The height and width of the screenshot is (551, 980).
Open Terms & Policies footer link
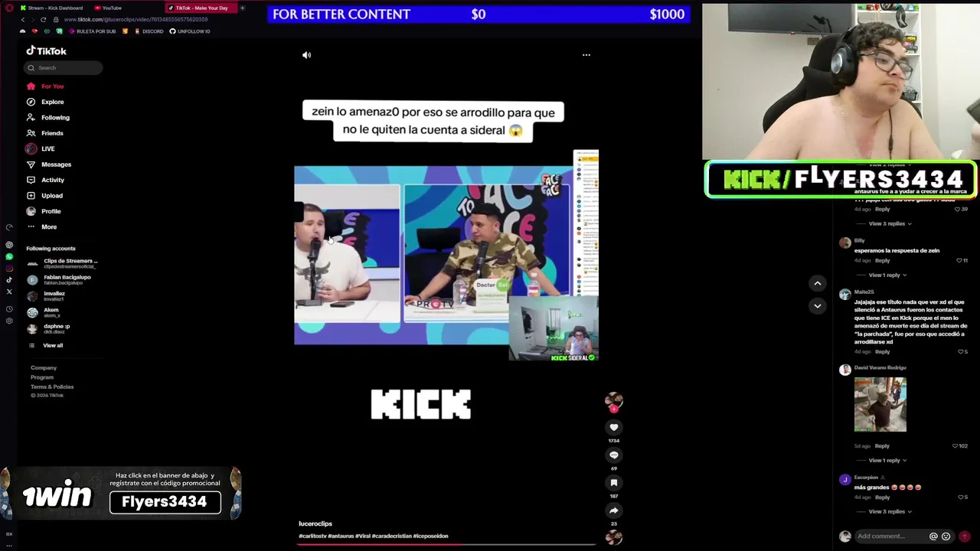[52, 386]
